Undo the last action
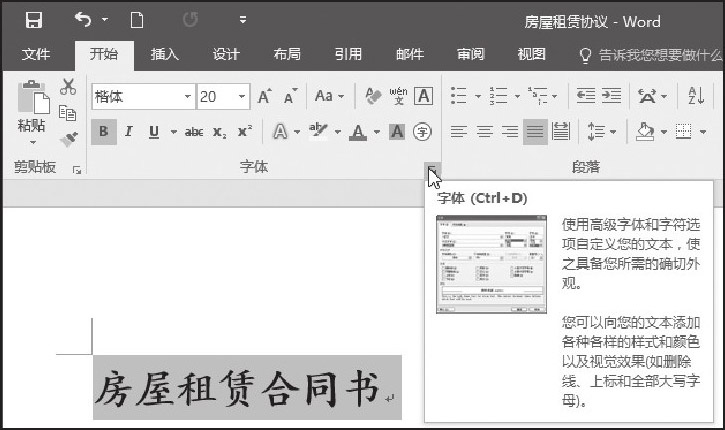Image resolution: width=725 pixels, height=430 pixels. (83, 19)
